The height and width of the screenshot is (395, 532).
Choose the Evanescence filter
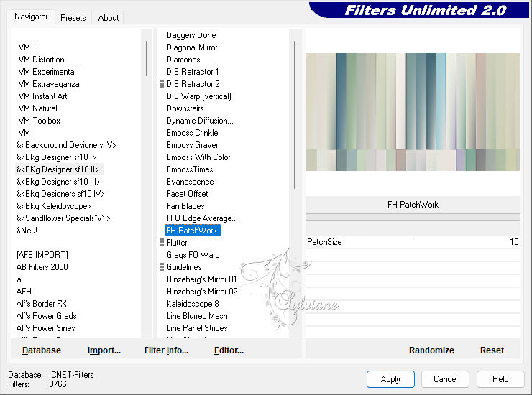tap(190, 182)
